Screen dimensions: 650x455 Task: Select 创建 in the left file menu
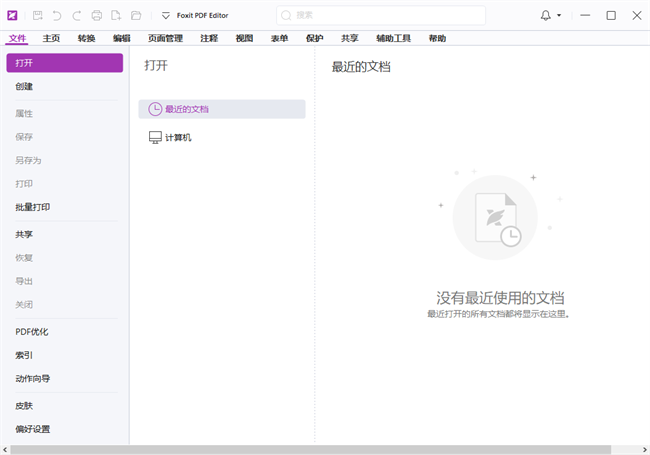24,87
